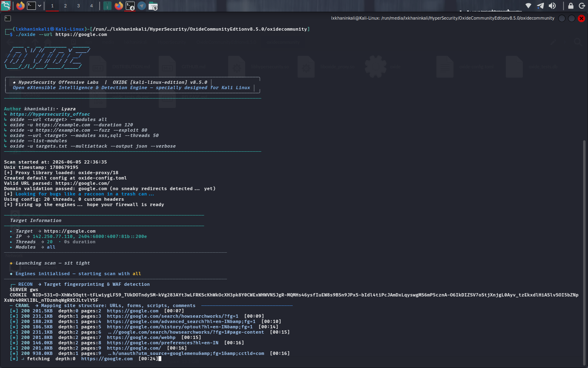Open the Telegram paper-plane tray icon
This screenshot has width=588, height=368.
point(540,6)
